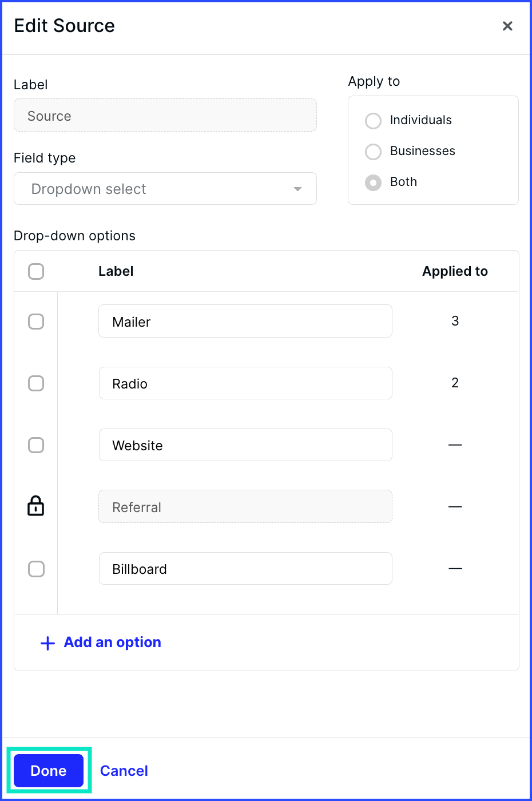Click the plus icon for adding an option

pyautogui.click(x=47, y=643)
